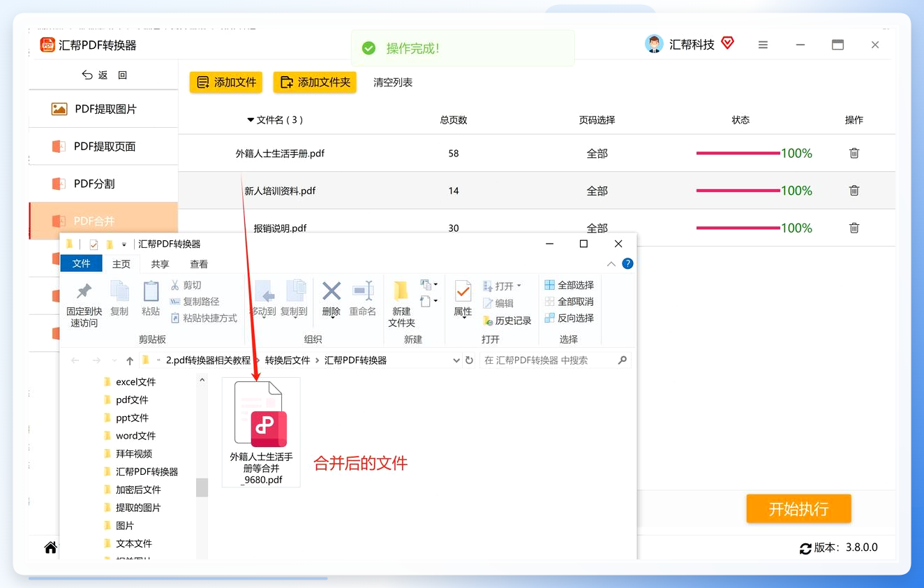The height and width of the screenshot is (588, 924).
Task: Click 复制路径 in the Explorer ribbon
Action: [195, 302]
